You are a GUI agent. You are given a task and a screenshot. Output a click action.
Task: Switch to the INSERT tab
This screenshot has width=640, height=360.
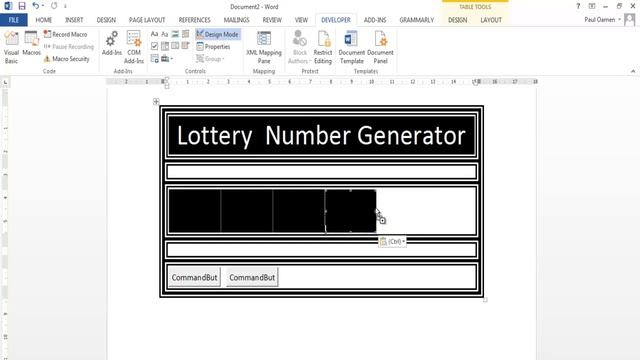pyautogui.click(x=74, y=20)
